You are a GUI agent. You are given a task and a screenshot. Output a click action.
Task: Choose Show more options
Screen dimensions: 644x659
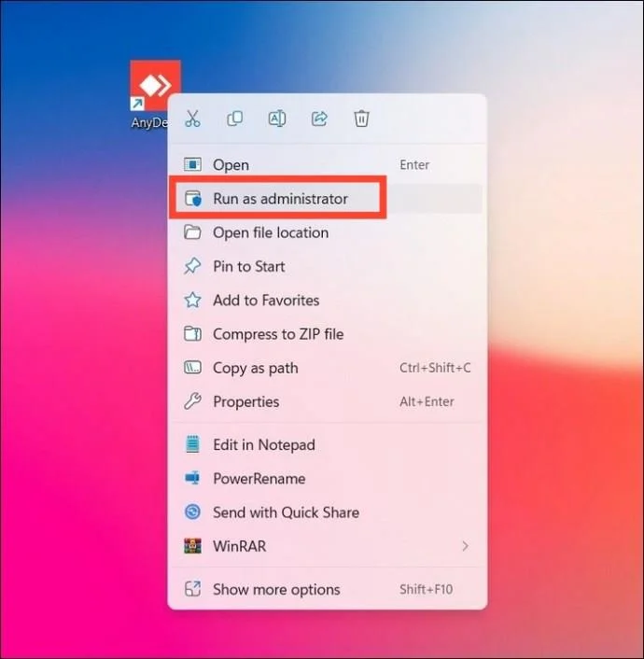[327, 589]
